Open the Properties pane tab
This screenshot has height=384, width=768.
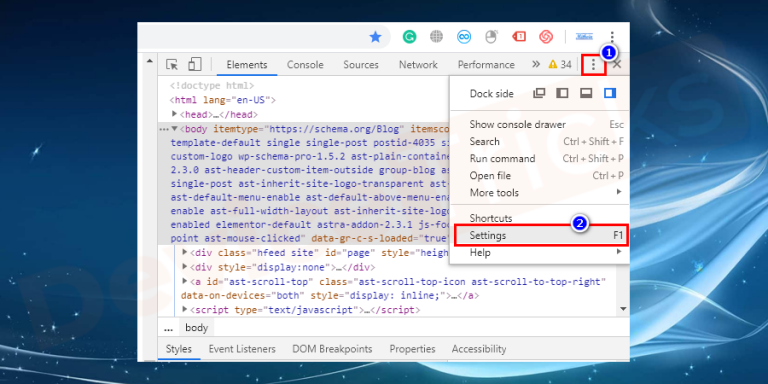[x=412, y=349]
